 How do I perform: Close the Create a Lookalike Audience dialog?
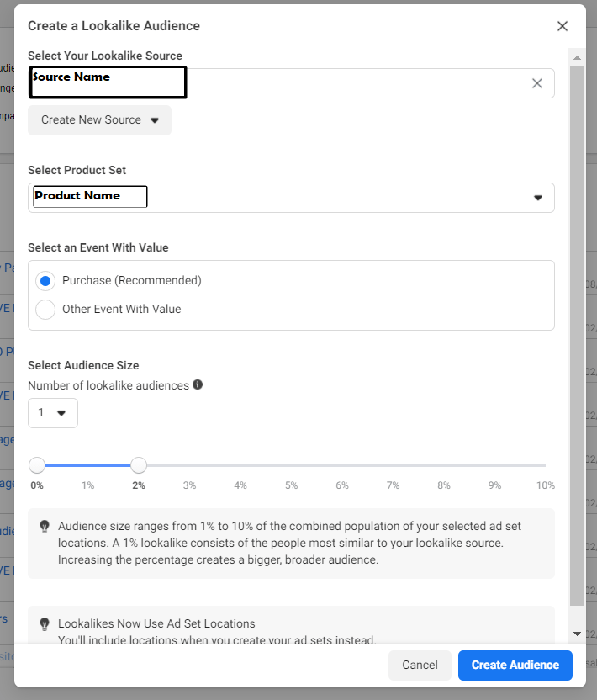tap(563, 26)
